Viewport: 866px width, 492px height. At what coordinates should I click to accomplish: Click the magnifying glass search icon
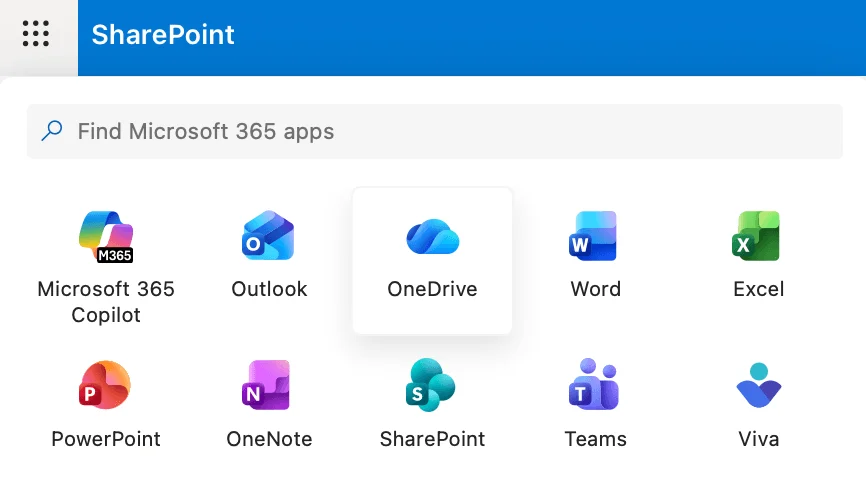(52, 131)
